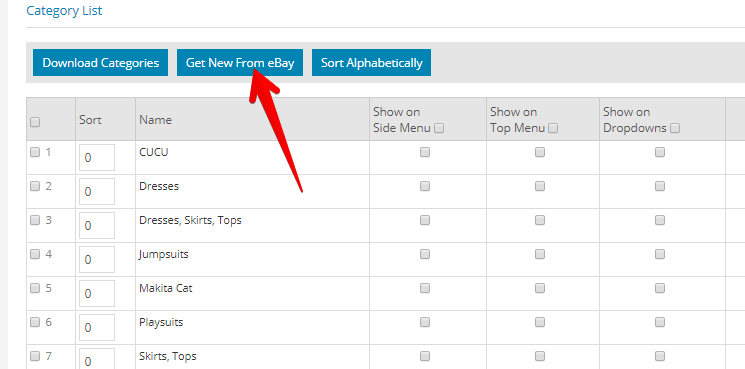Click the sort order field for Playsuits
The height and width of the screenshot is (369, 745).
point(97,327)
